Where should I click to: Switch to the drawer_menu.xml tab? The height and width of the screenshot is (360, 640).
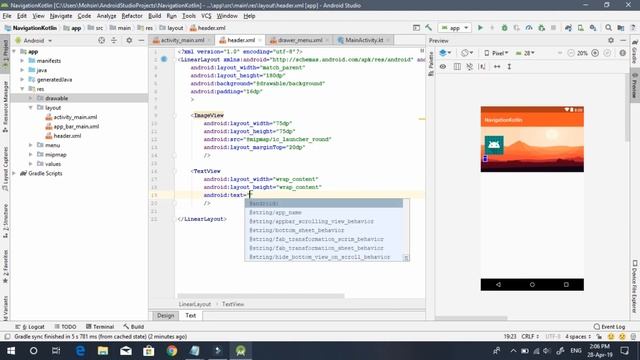[x=300, y=40]
